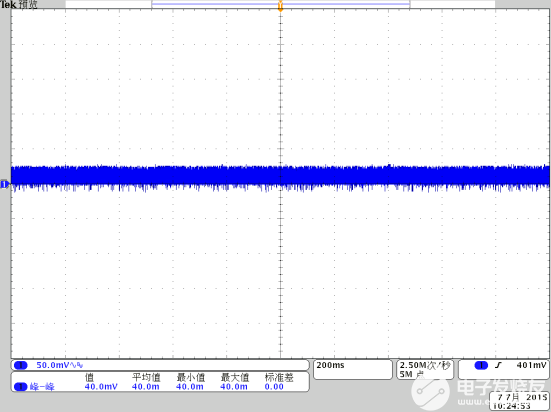Click the 最大值 measurement column header
551x412 pixels.
234,378
